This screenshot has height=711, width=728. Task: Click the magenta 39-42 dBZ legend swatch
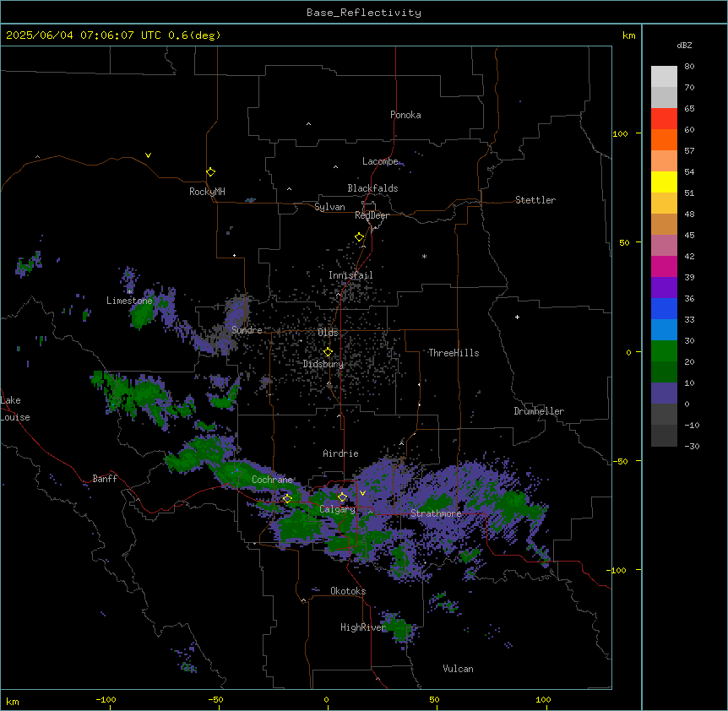point(664,266)
